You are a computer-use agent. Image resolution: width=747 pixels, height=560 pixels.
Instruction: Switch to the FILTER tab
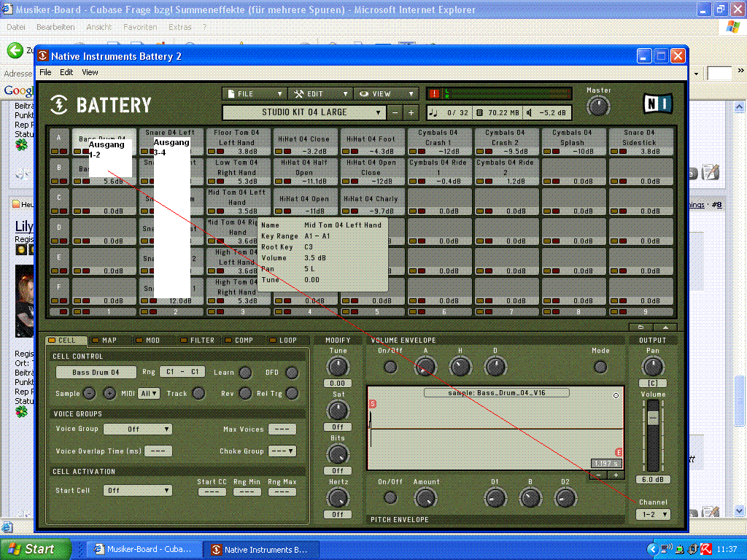pos(197,340)
